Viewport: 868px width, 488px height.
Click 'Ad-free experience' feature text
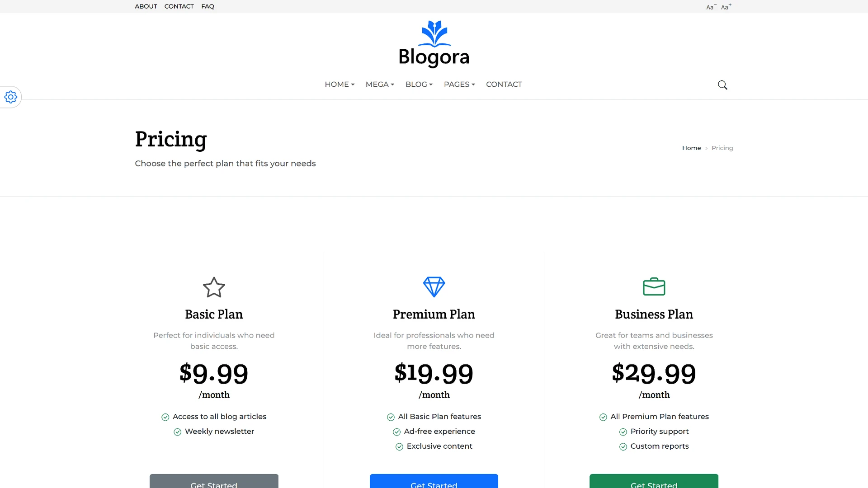click(x=439, y=432)
